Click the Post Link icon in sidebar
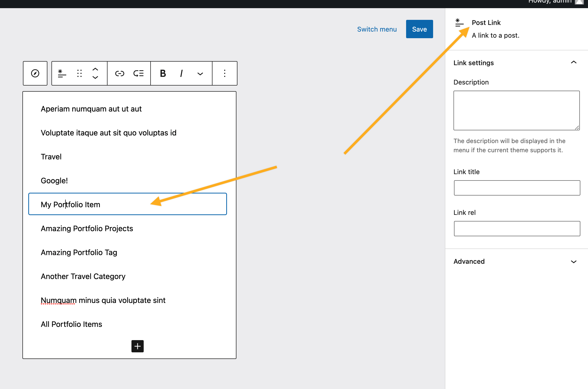 [x=459, y=22]
